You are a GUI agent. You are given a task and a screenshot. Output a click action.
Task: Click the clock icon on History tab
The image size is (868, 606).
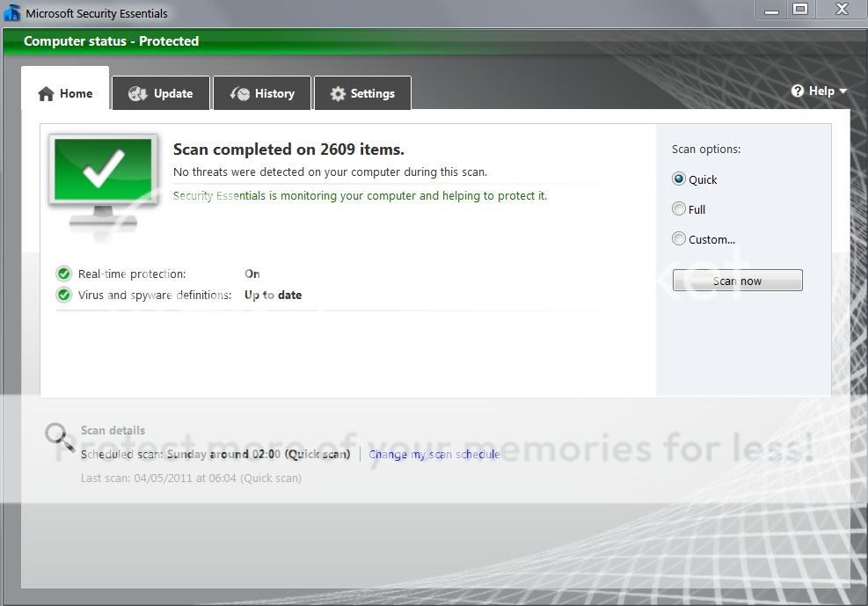pos(240,93)
